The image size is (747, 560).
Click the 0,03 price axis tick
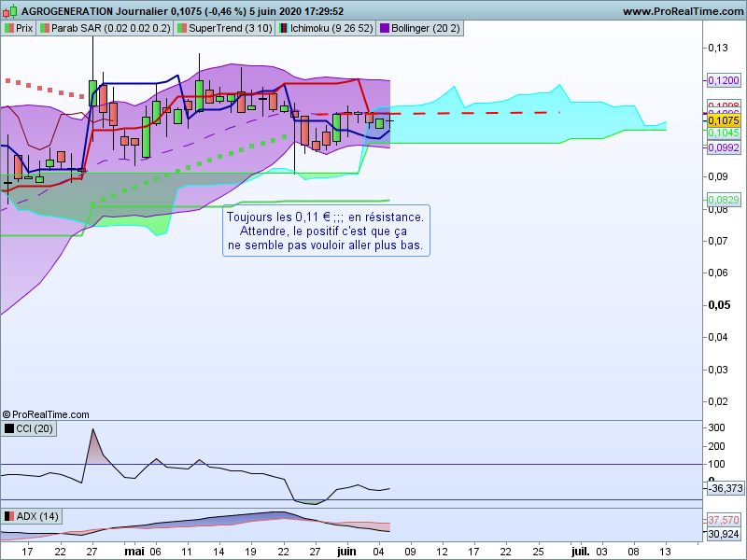click(x=718, y=370)
